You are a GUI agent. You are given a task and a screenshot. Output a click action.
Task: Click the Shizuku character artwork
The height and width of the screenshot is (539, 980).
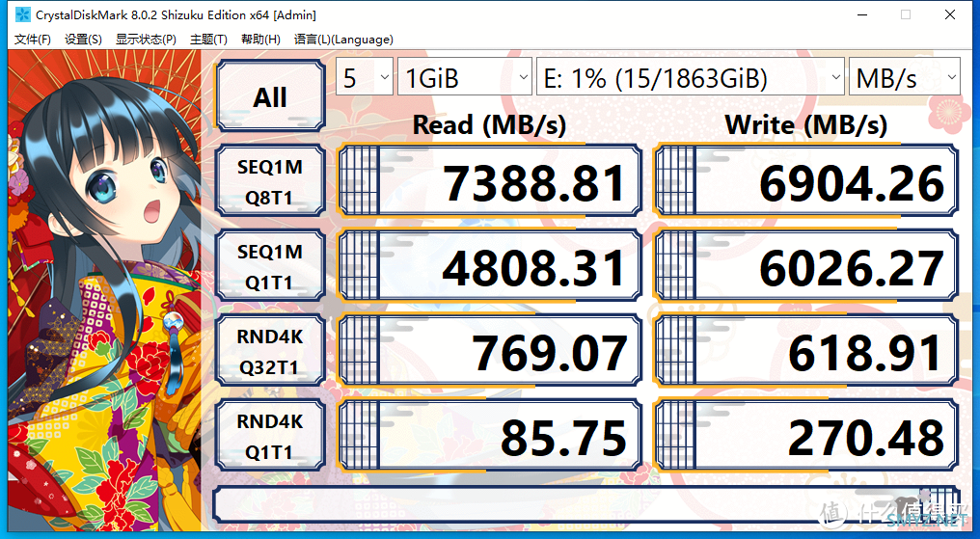tap(104, 290)
